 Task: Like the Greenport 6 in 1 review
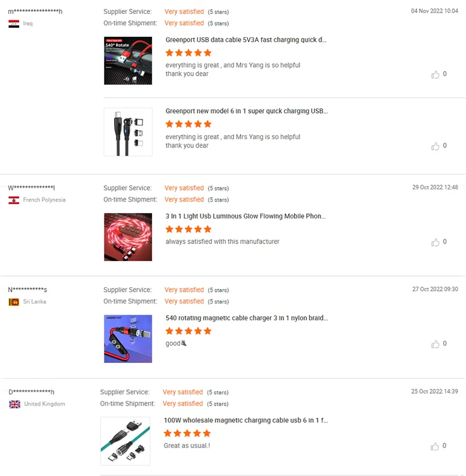click(435, 146)
